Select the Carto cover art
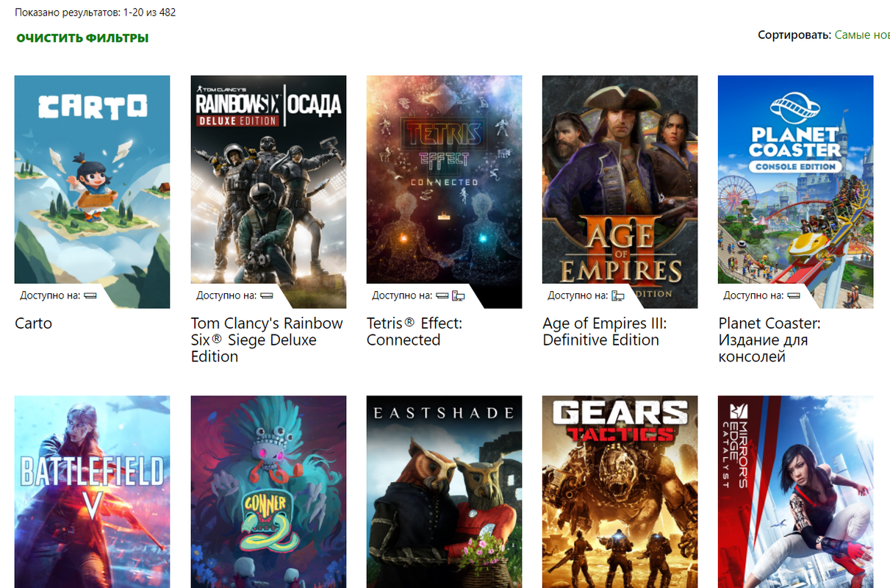 (93, 191)
